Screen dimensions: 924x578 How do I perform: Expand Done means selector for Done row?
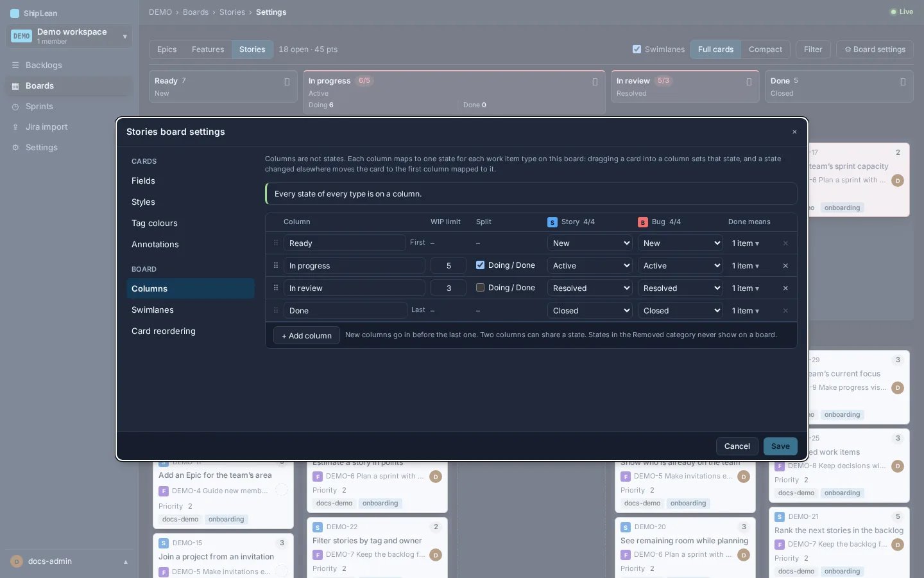(x=746, y=311)
